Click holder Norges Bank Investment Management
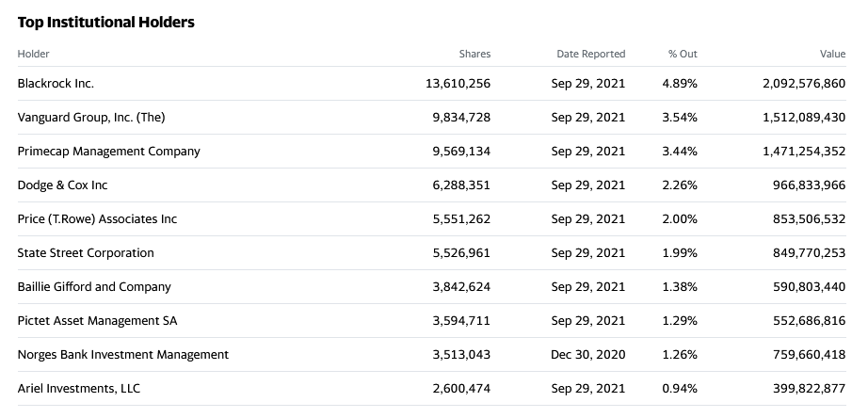The height and width of the screenshot is (418, 868). [123, 354]
